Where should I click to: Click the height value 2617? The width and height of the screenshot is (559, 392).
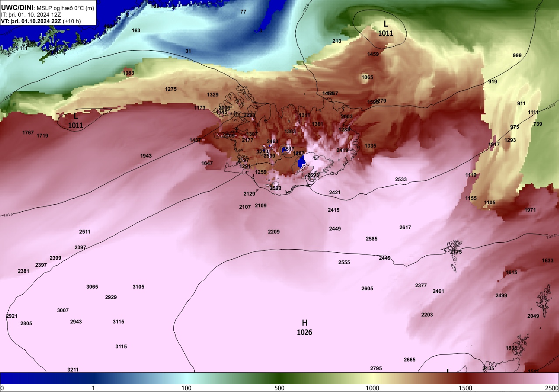tap(405, 227)
